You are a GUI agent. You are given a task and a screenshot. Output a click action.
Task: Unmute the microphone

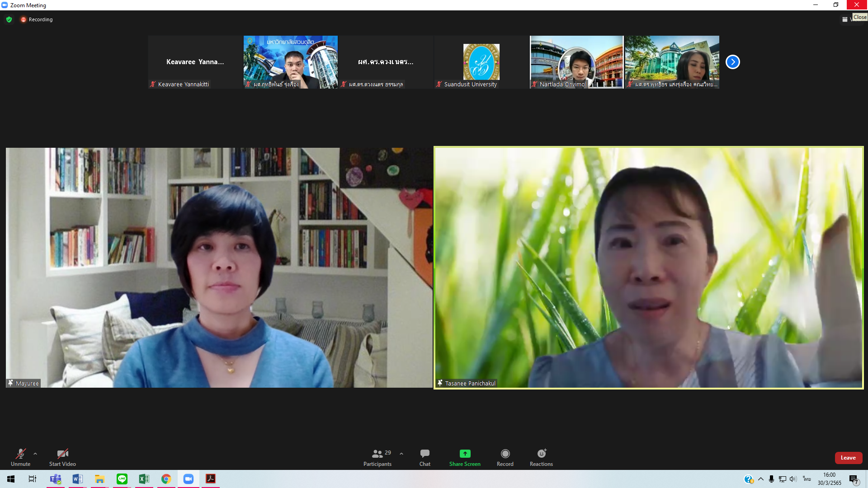[20, 457]
